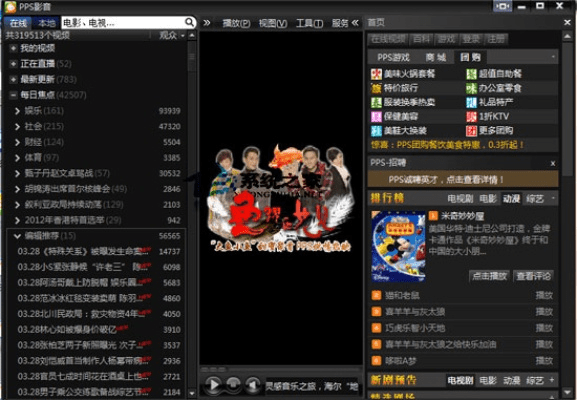
Task: Click the video seek progress bar
Action: point(281,369)
